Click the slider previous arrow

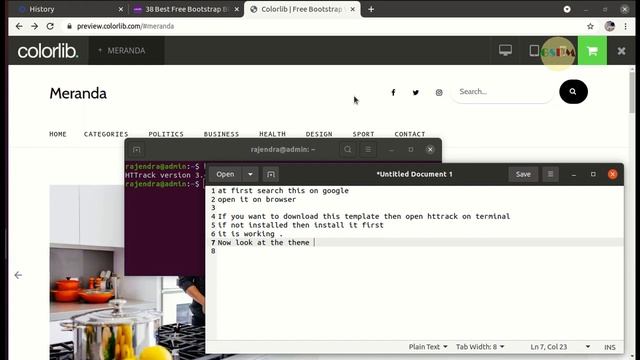pyautogui.click(x=18, y=275)
